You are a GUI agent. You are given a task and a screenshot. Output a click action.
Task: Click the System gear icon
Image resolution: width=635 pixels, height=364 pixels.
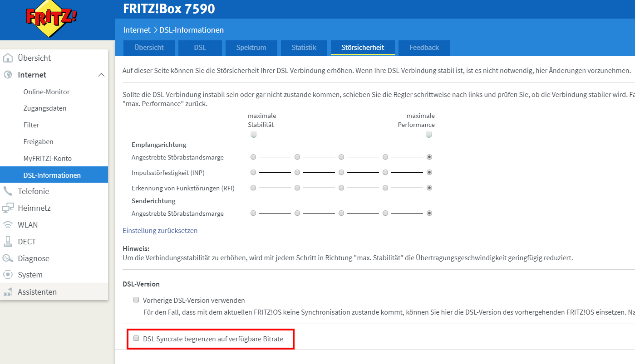(8, 275)
